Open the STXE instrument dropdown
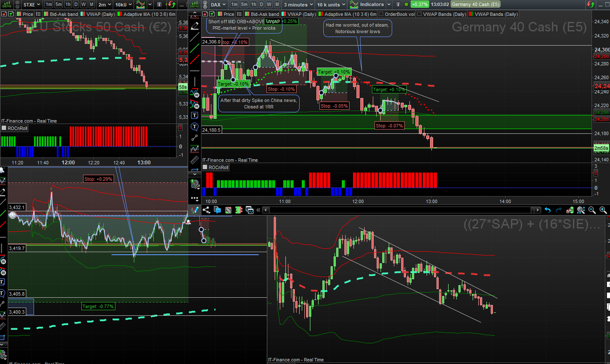The image size is (610, 364). click(x=31, y=4)
